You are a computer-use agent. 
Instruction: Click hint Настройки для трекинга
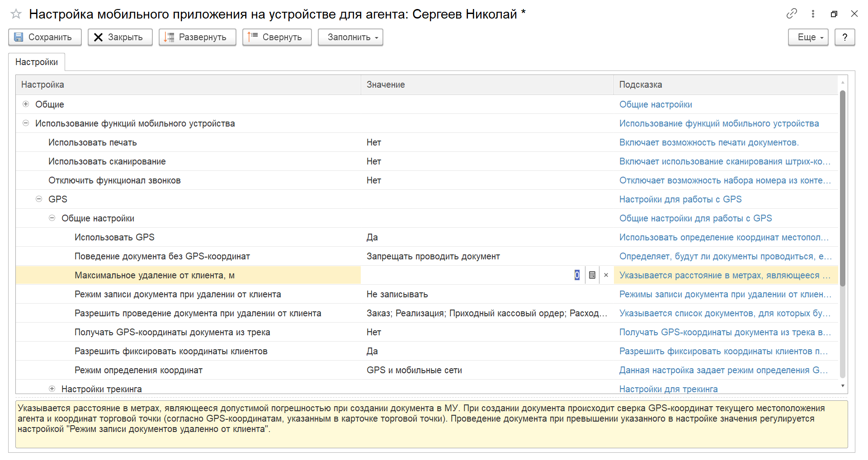pyautogui.click(x=668, y=389)
